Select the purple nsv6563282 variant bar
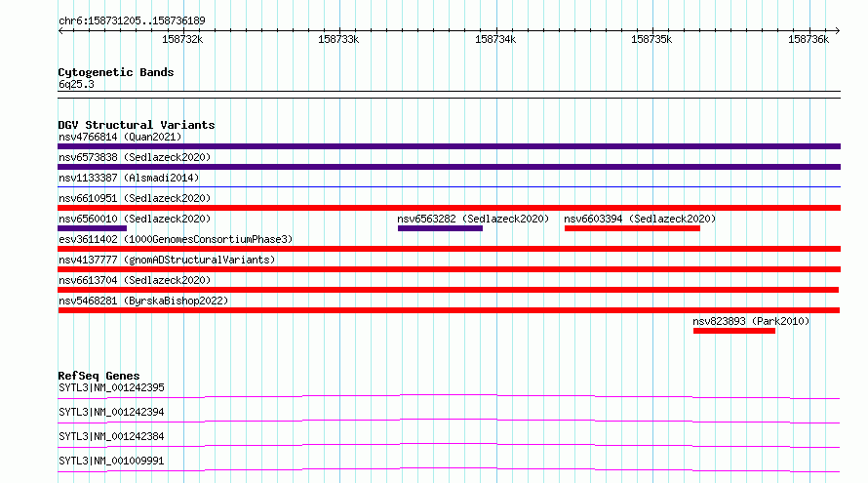 coord(440,228)
